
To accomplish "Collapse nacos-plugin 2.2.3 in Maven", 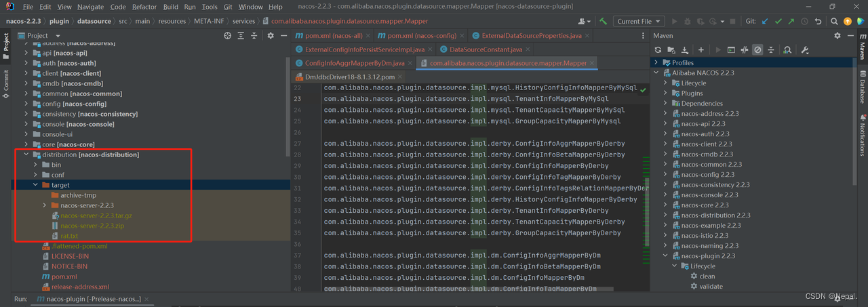I will (666, 256).
